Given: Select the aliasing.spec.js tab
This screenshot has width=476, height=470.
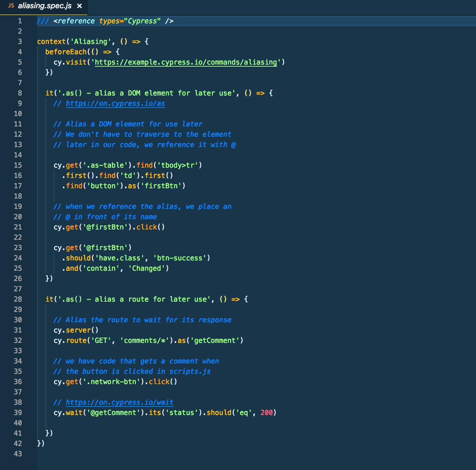Looking at the screenshot, I should [45, 5].
